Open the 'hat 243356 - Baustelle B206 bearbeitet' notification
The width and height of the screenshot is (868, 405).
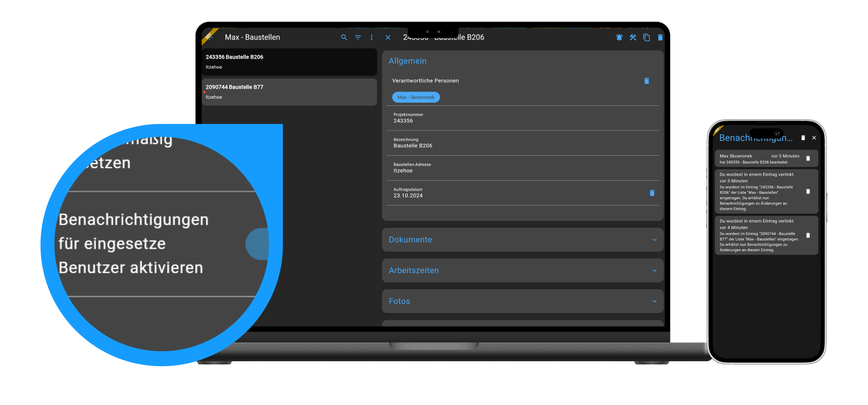766,158
